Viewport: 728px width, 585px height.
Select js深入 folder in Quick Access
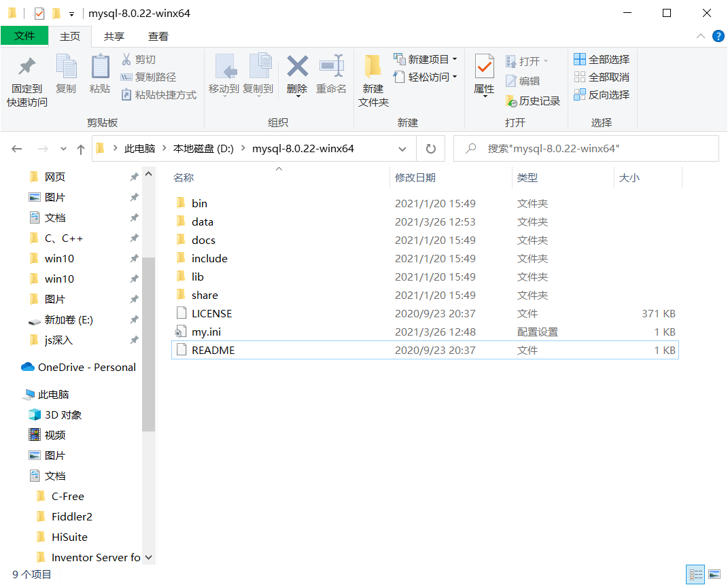pyautogui.click(x=58, y=340)
